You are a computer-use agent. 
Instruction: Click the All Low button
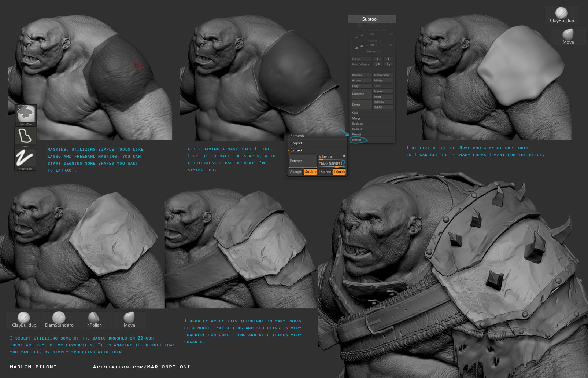362,81
